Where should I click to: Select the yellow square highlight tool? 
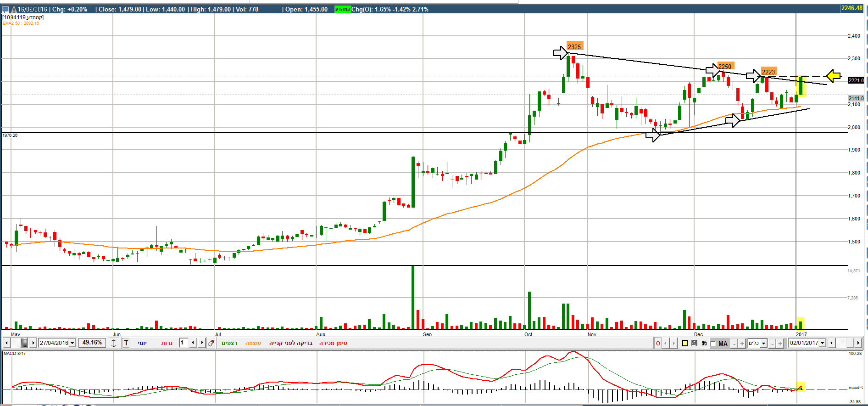click(685, 343)
